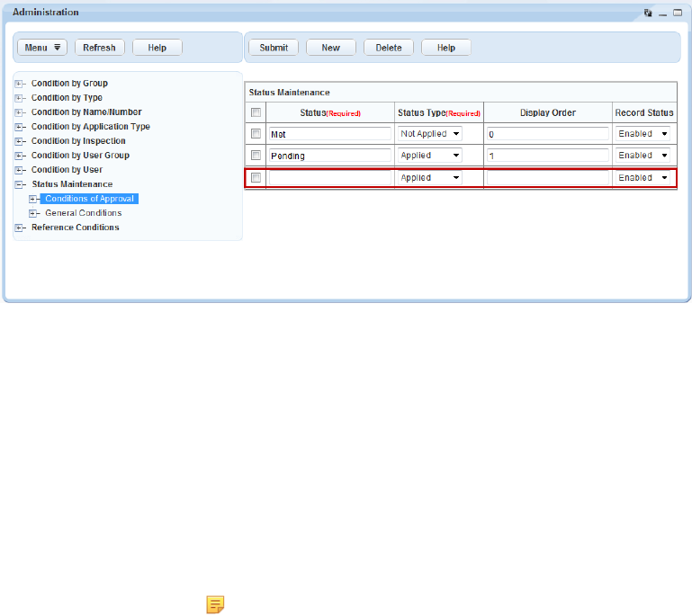The width and height of the screenshot is (692, 616).
Task: Expand Reference Conditions node
Action: (x=19, y=228)
